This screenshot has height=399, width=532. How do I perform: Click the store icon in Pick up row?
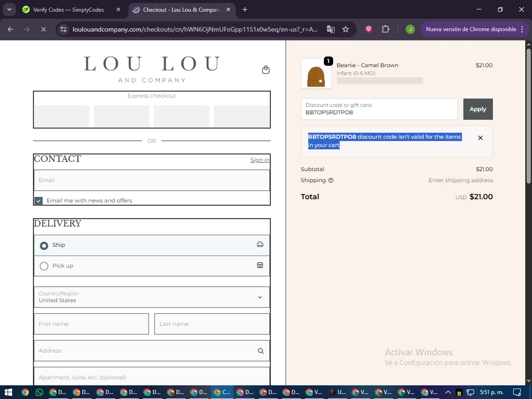[260, 265]
